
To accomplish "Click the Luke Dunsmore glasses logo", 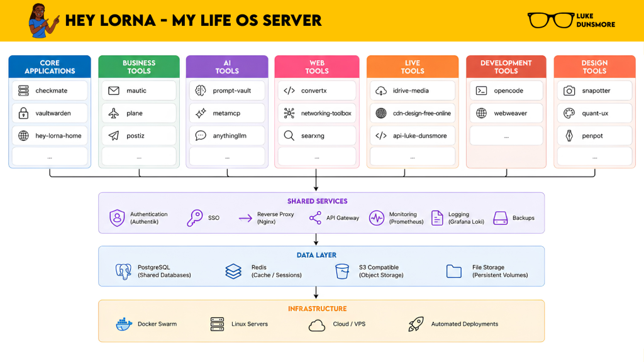I will tap(551, 20).
